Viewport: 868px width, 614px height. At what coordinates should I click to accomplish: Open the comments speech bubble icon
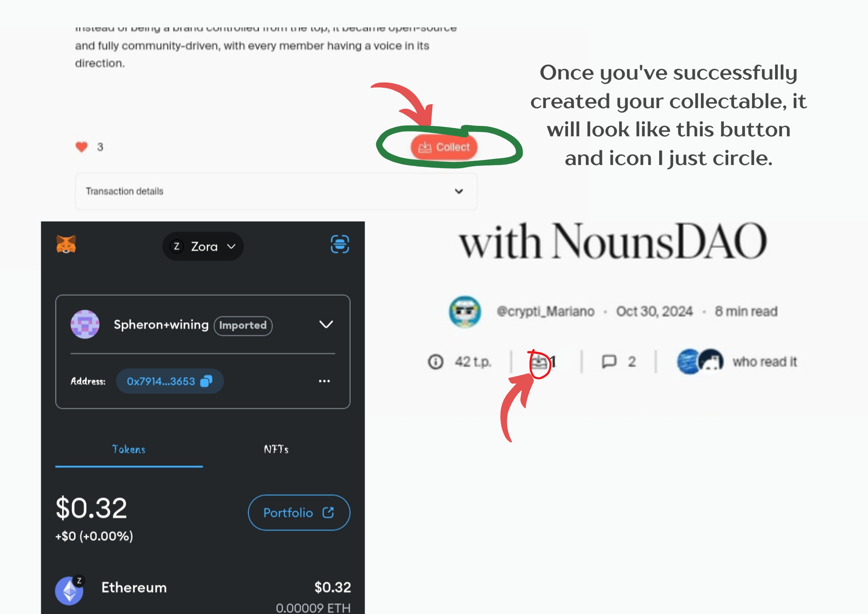[609, 361]
